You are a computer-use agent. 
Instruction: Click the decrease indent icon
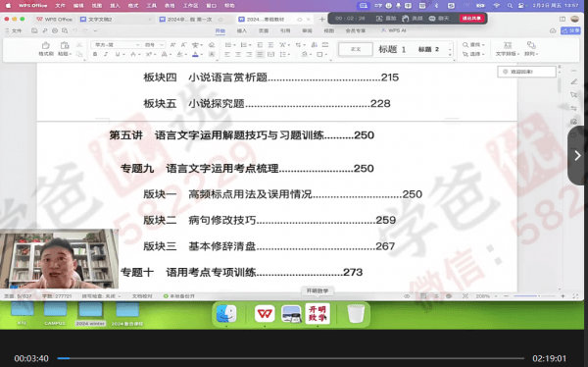pos(260,45)
